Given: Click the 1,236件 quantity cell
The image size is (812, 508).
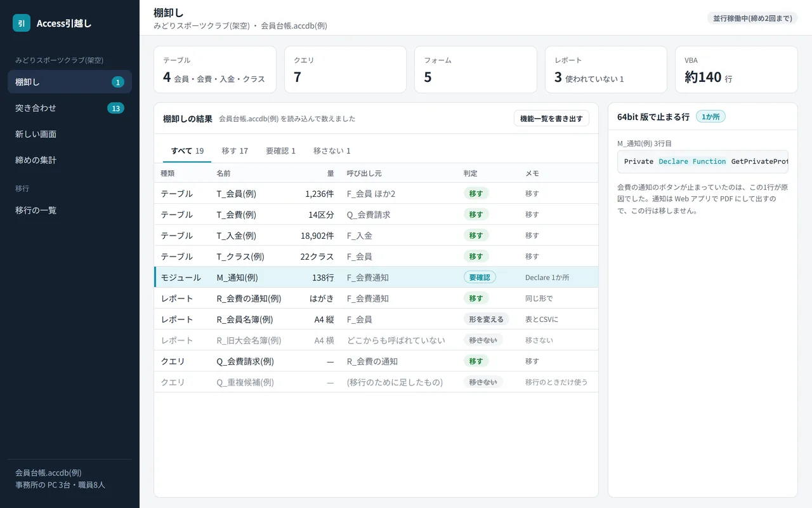Looking at the screenshot, I should point(319,194).
